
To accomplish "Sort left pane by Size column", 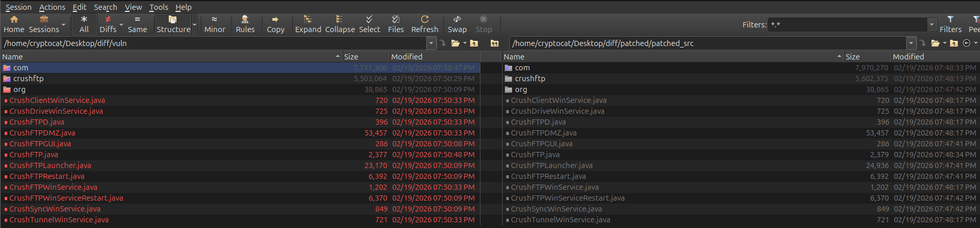I will point(365,57).
